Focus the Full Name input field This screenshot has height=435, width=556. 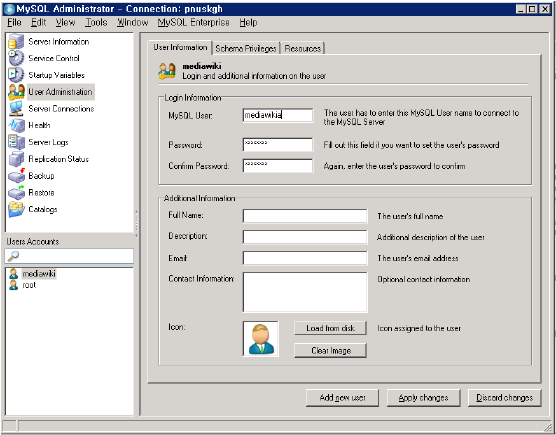point(305,216)
